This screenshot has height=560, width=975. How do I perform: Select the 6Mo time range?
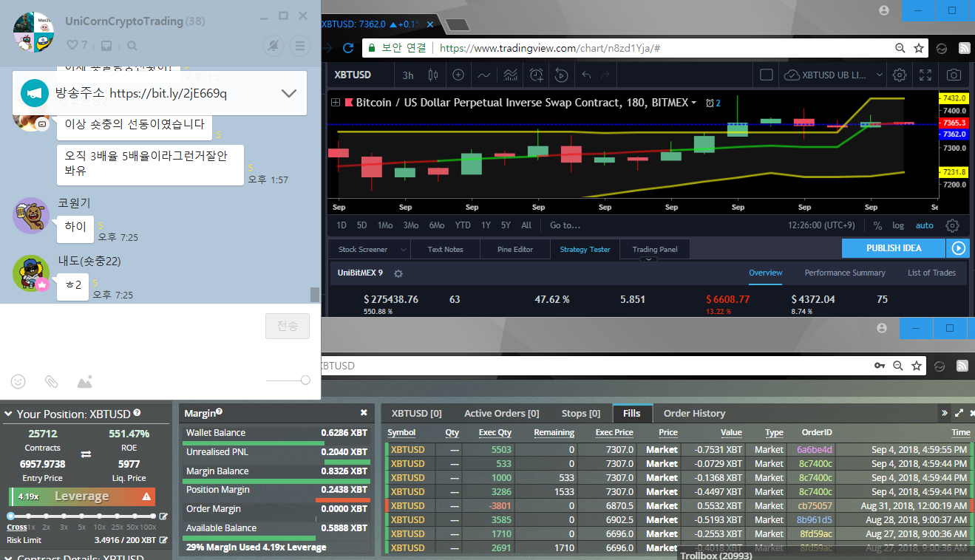point(437,225)
